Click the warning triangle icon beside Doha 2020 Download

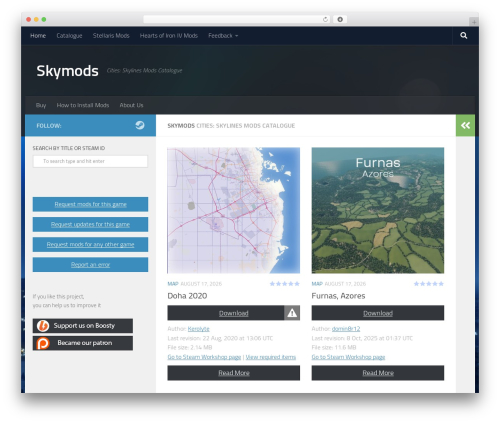(x=292, y=313)
